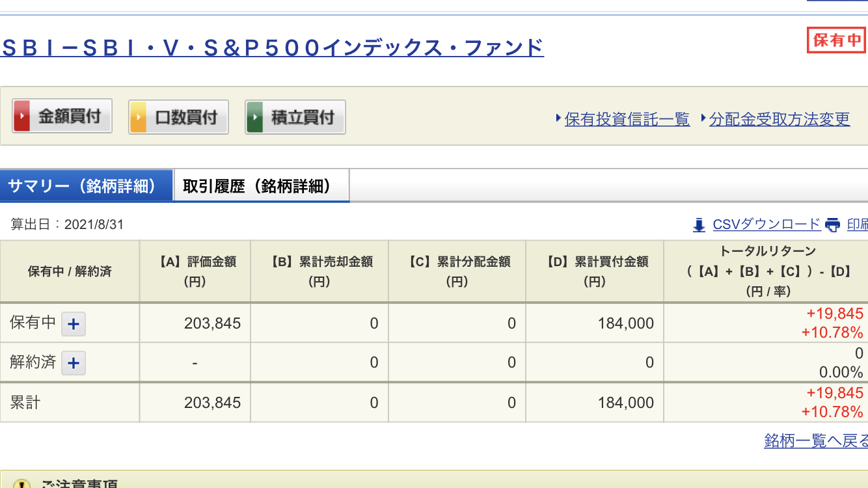868x488 pixels.
Task: Click the red 保有中 status badge
Action: point(836,40)
